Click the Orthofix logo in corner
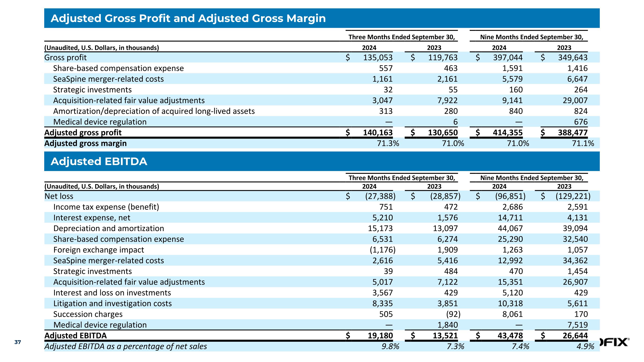Viewport: 644px width, 362px height. coord(614,342)
